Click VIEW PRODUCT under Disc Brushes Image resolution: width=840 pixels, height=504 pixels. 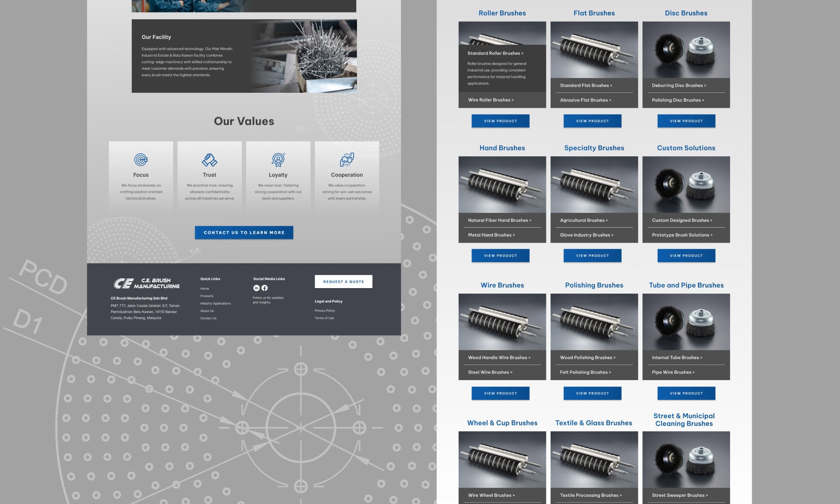(686, 121)
